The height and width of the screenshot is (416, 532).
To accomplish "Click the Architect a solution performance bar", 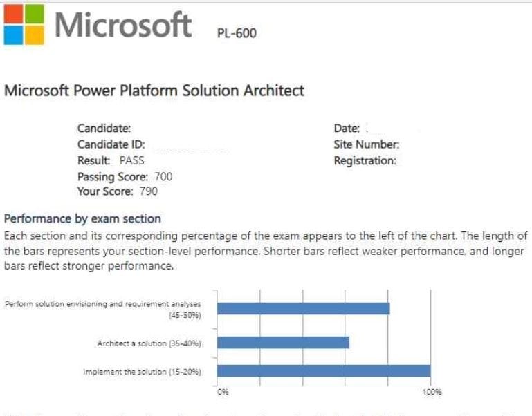I will click(283, 343).
